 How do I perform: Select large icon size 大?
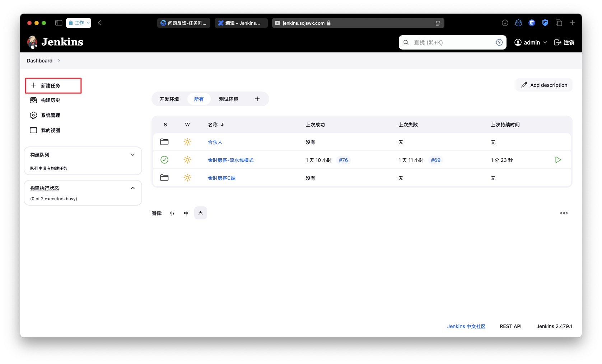tap(201, 213)
